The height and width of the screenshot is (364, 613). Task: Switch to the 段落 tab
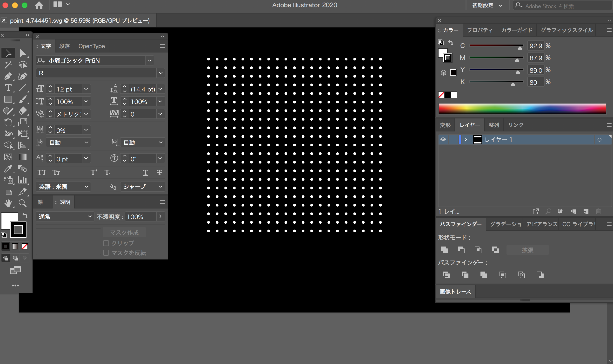[65, 46]
